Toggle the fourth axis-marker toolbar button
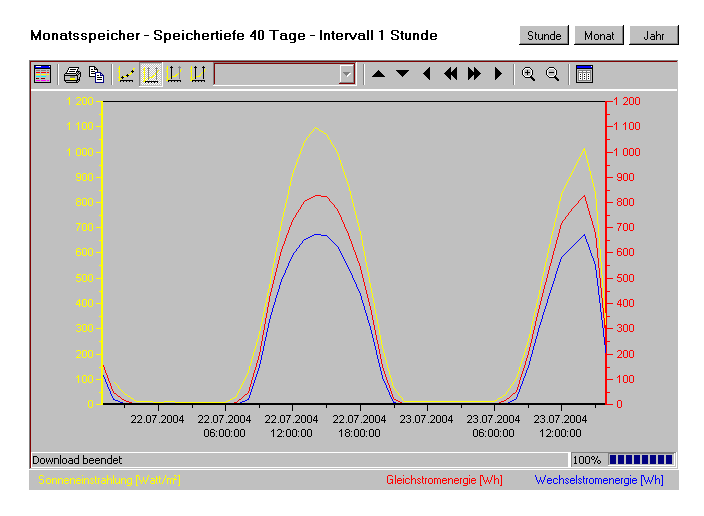704x516 pixels. pyautogui.click(x=198, y=74)
